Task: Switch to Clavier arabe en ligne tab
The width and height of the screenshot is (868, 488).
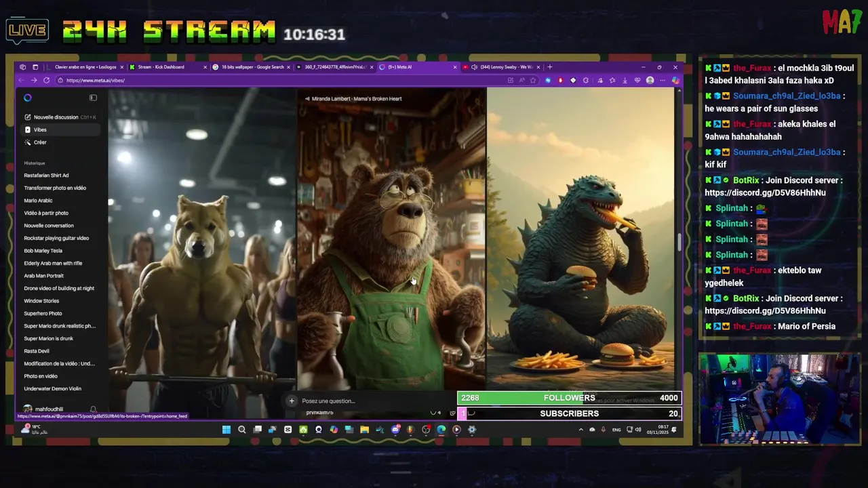Action: (85, 67)
